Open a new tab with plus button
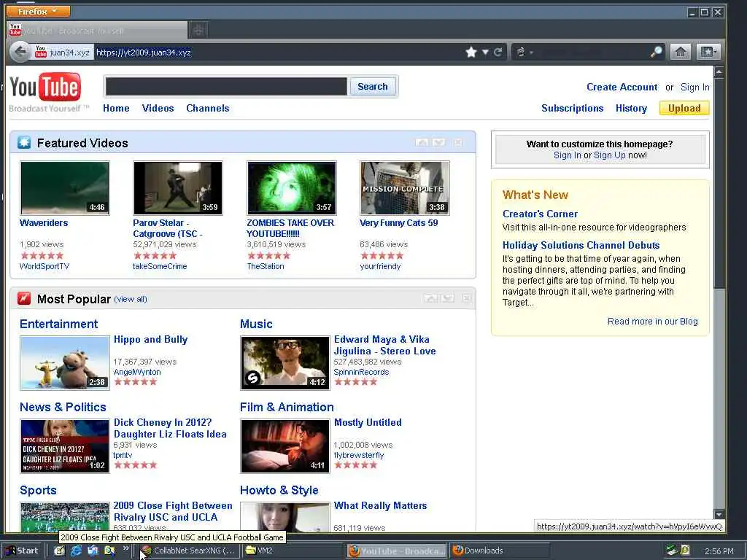747x560 pixels. pos(198,31)
